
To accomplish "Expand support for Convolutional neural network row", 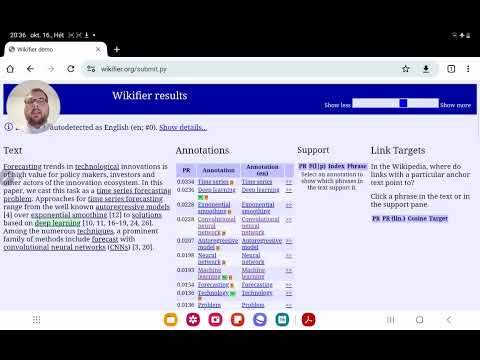I will click(x=289, y=219).
